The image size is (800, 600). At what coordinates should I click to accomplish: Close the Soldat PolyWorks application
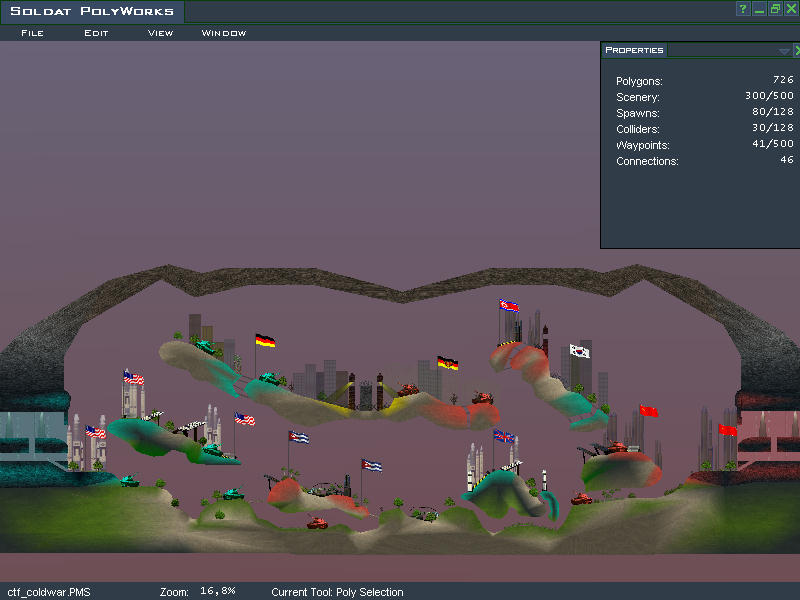[x=791, y=9]
